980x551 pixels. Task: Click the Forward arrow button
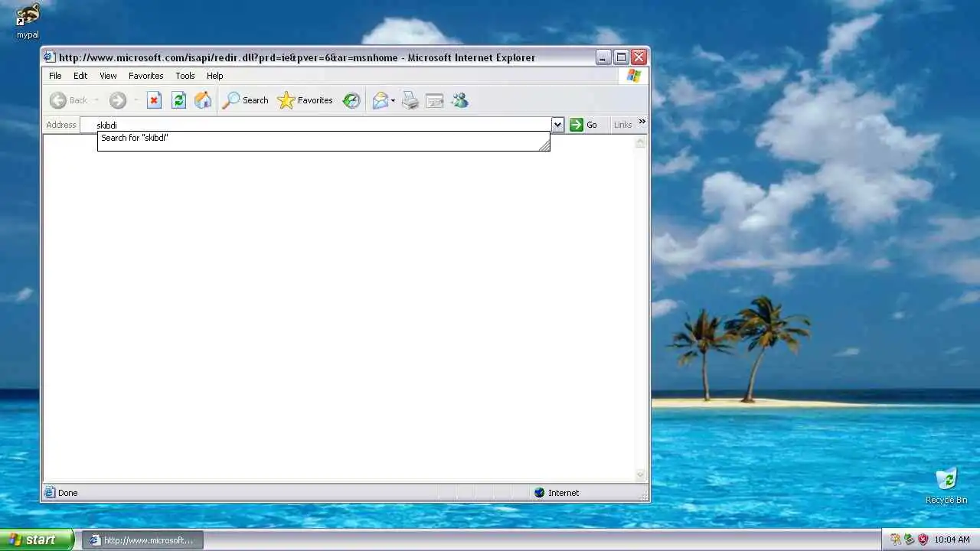[x=117, y=100]
